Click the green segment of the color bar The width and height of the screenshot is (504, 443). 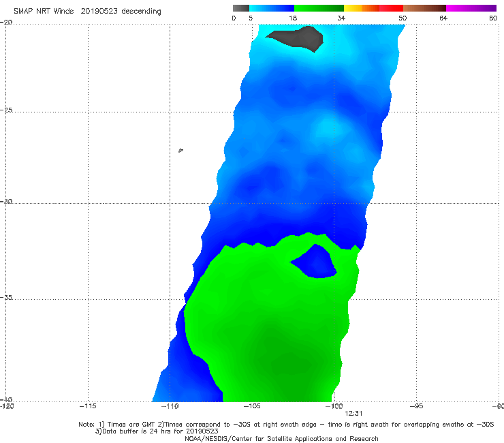319,8
